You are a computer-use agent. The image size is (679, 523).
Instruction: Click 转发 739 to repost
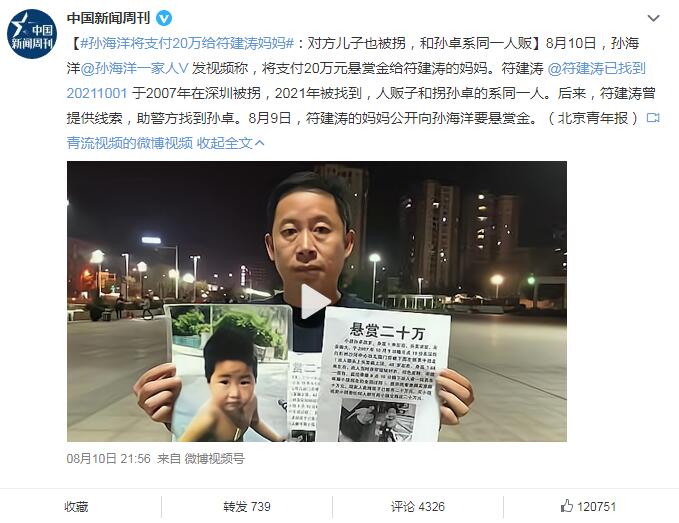247,507
